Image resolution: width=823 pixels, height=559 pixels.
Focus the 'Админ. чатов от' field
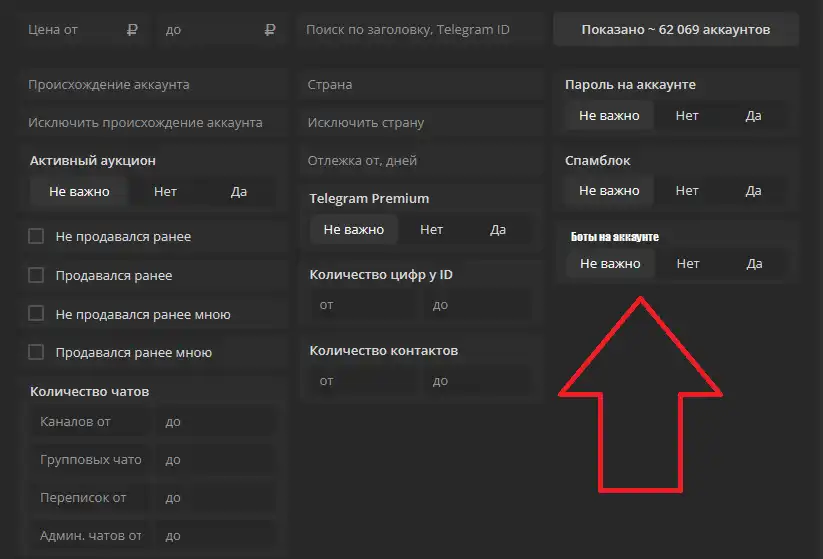(90, 535)
